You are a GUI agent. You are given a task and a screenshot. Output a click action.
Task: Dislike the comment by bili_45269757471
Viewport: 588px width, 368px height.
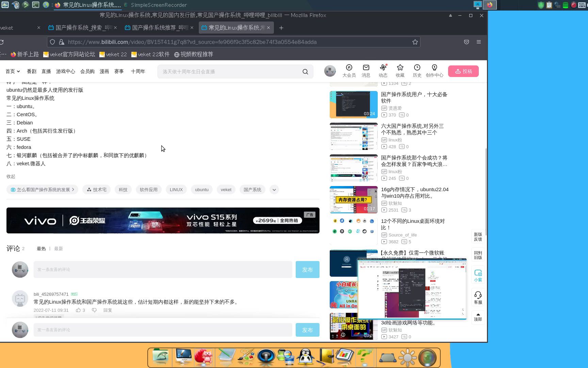tap(94, 310)
